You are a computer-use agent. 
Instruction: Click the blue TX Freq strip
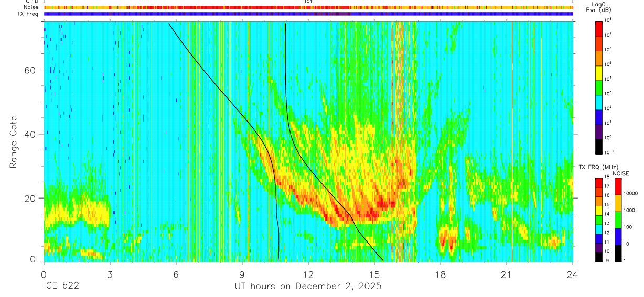pos(308,14)
